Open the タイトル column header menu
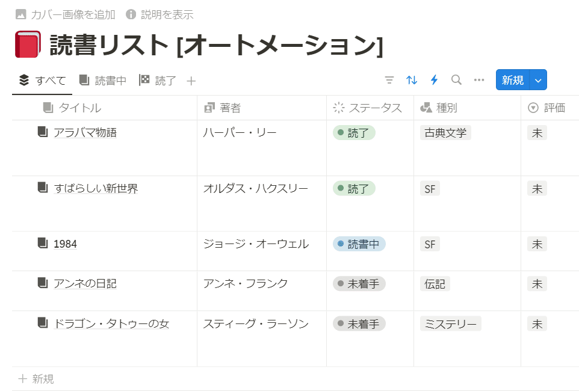 pos(105,108)
